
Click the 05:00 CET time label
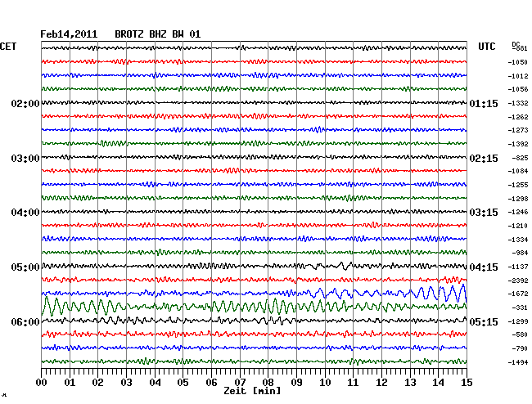(26, 267)
